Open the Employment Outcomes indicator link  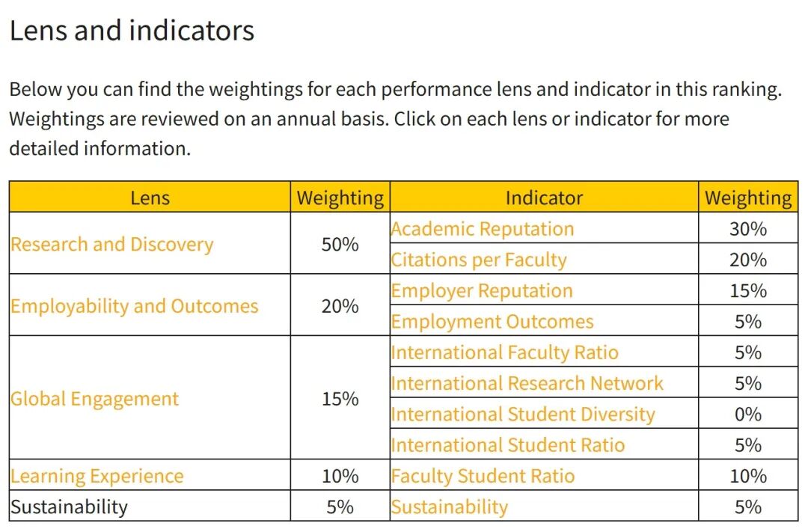tap(492, 322)
